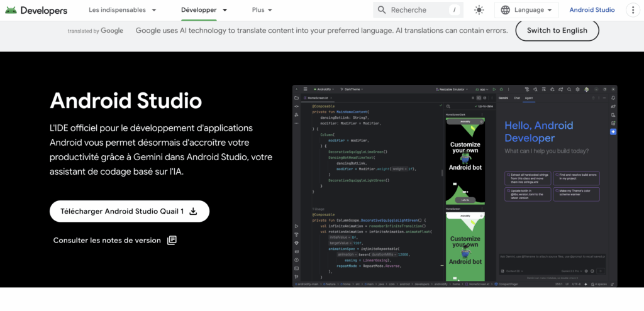
Task: Click the IDE toolbar search magnifier icon
Action: (x=569, y=89)
